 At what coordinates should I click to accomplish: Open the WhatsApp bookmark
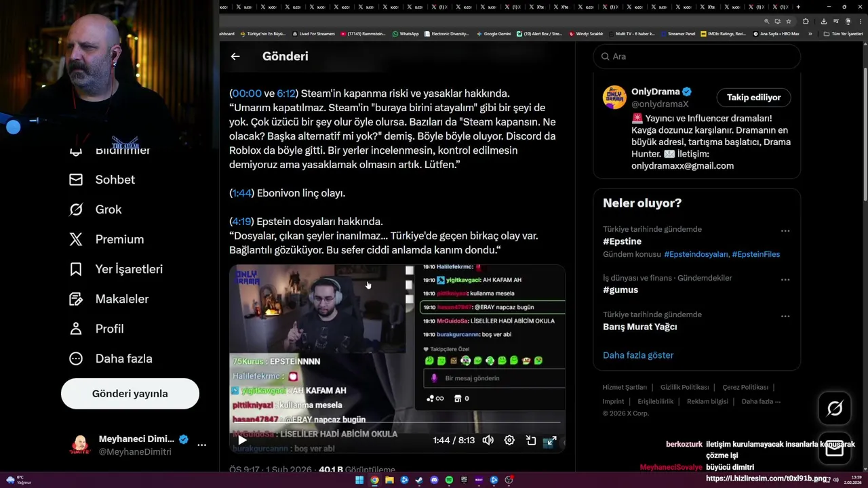406,34
